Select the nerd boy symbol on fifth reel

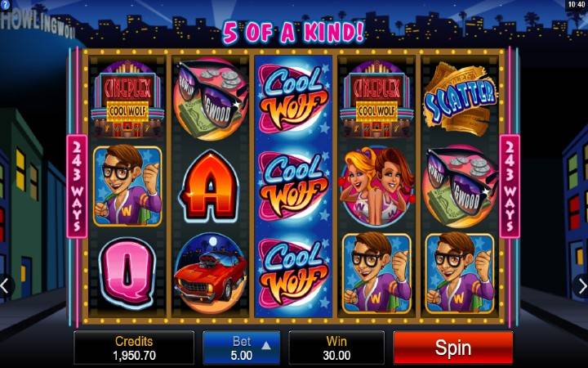(460, 273)
